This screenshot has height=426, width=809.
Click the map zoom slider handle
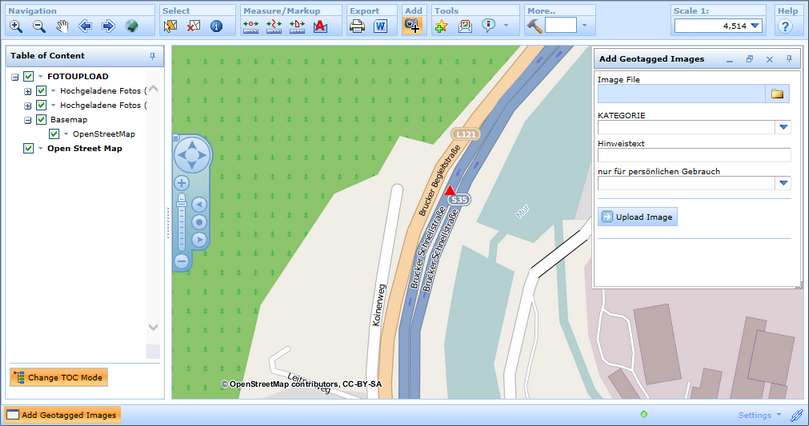click(181, 202)
